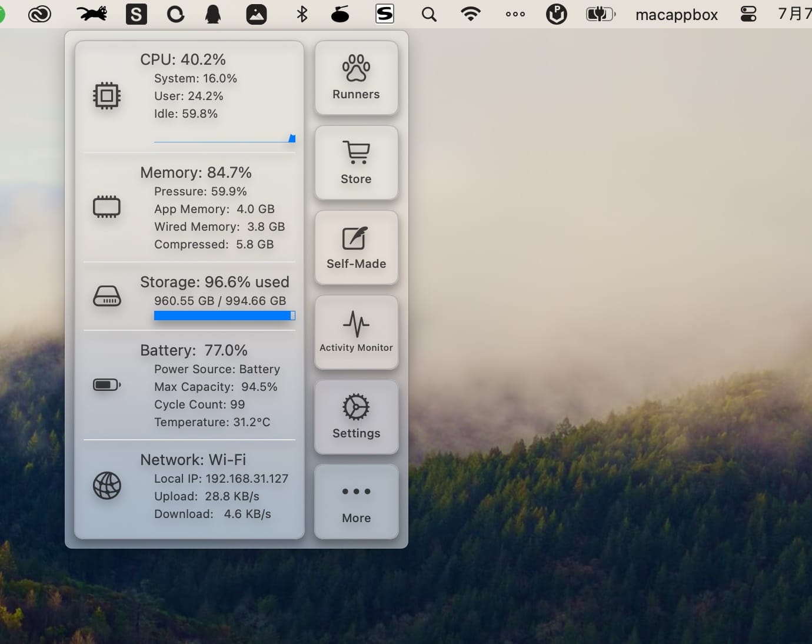Click the Storage drive icon
The height and width of the screenshot is (644, 812).
(107, 296)
